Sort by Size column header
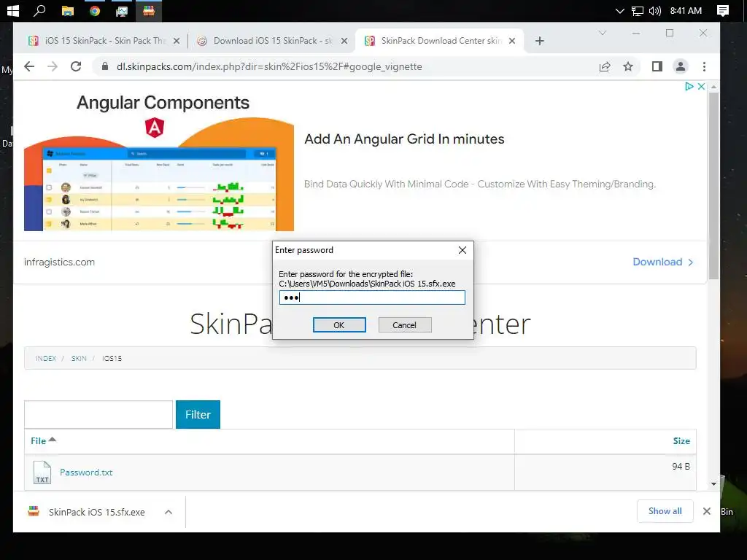This screenshot has width=747, height=560. (x=681, y=441)
